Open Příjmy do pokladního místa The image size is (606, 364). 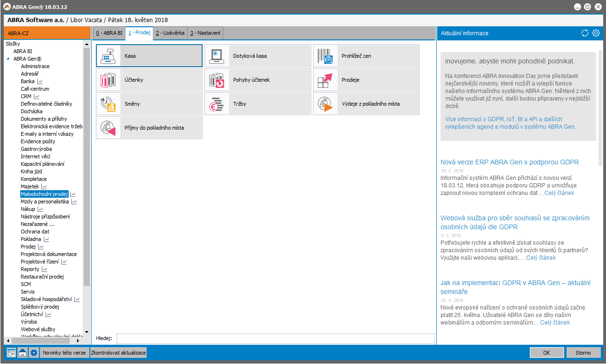pos(149,128)
